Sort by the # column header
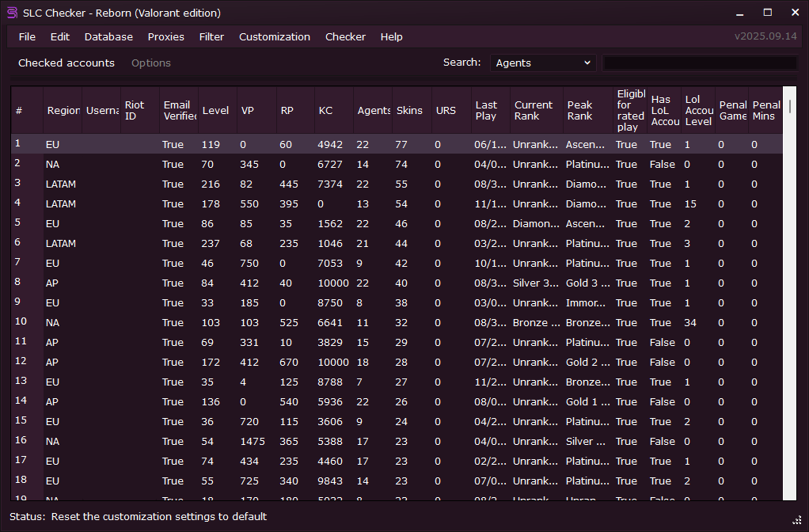The width and height of the screenshot is (809, 532). click(27, 110)
